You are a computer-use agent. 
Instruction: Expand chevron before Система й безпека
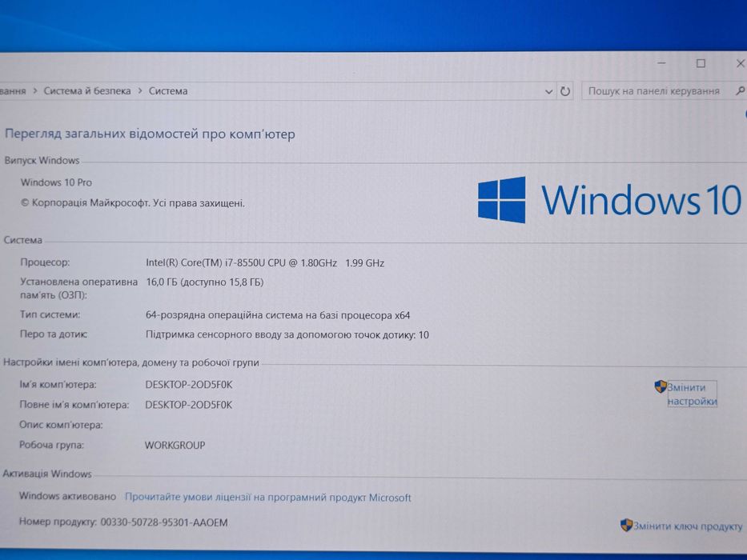pos(34,90)
